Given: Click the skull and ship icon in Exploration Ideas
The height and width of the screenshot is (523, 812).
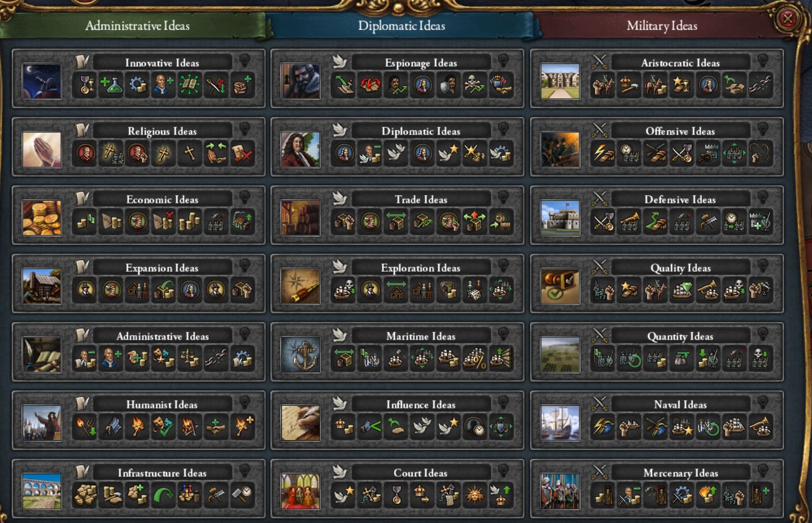Looking at the screenshot, I should click(344, 290).
